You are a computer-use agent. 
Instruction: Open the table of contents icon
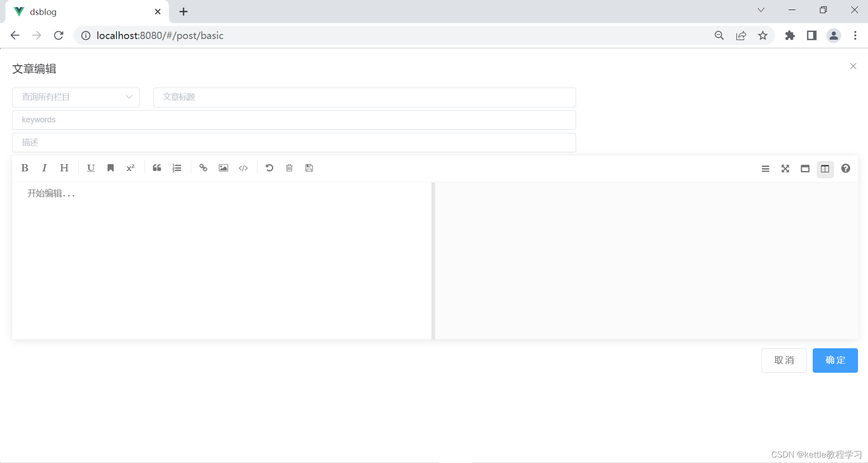(x=766, y=169)
